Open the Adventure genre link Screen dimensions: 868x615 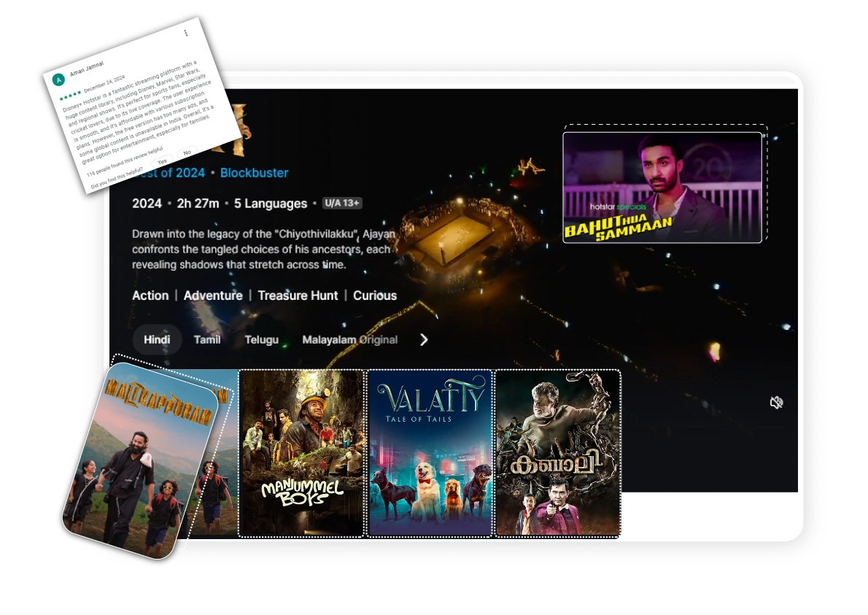pos(213,295)
